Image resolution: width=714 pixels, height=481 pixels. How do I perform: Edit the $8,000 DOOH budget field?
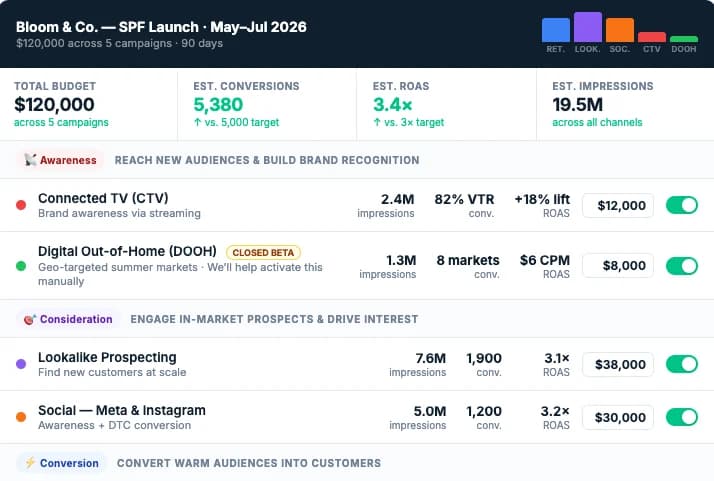point(618,266)
